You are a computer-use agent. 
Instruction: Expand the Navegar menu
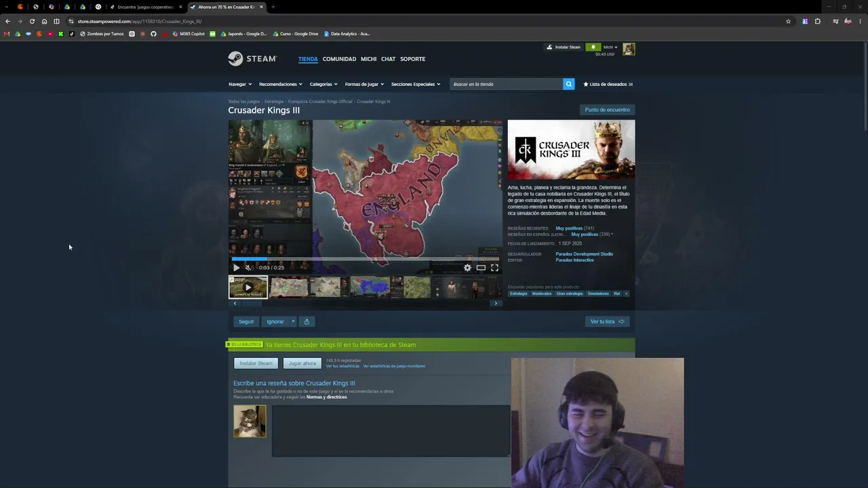point(240,84)
